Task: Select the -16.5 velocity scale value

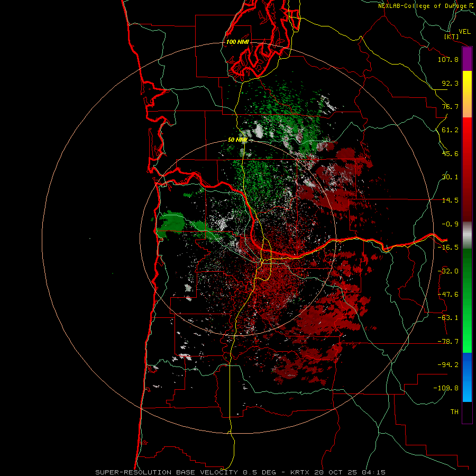Action: [x=448, y=248]
